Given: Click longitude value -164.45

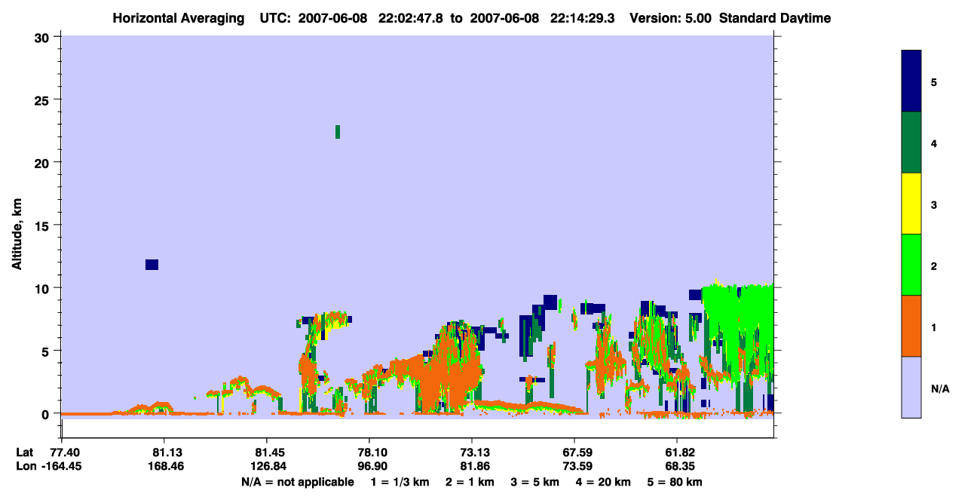Looking at the screenshot, I should 60,465.
